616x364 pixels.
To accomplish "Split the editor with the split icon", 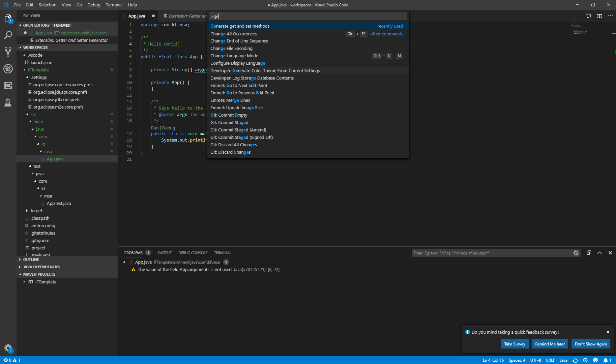I will tap(599, 16).
